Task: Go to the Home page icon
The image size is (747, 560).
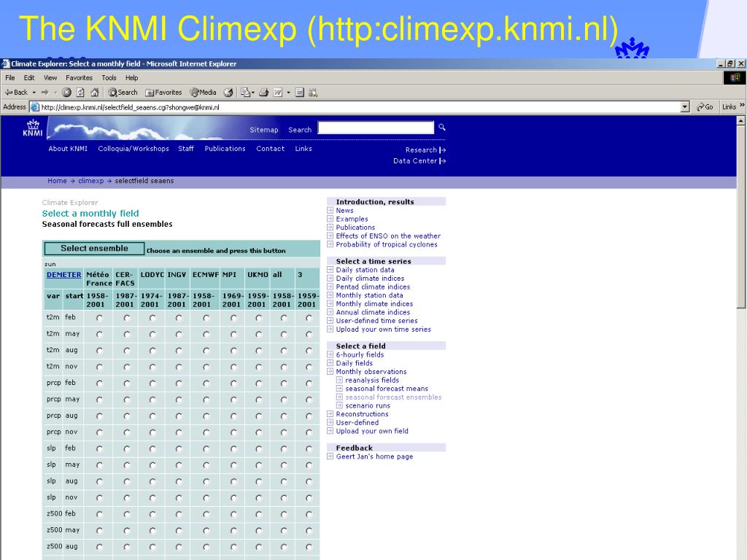Action: tap(95, 93)
